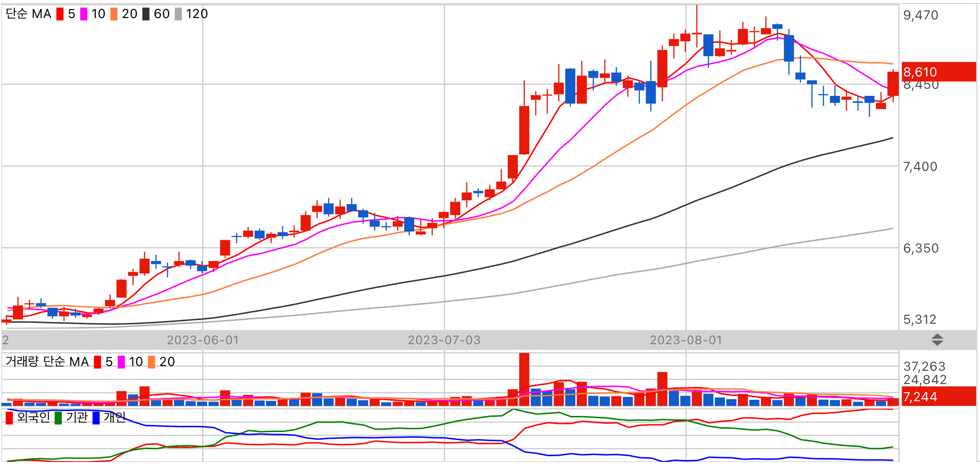Click the volume MA 10 magenta swatch
This screenshot has width=980, height=470.
point(121,362)
